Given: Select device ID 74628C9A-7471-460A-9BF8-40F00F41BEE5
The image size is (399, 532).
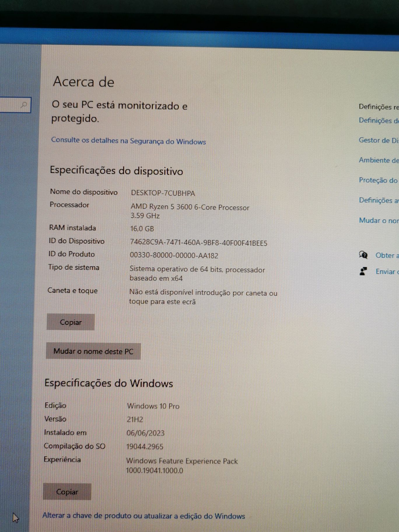Looking at the screenshot, I should pyautogui.click(x=198, y=243).
